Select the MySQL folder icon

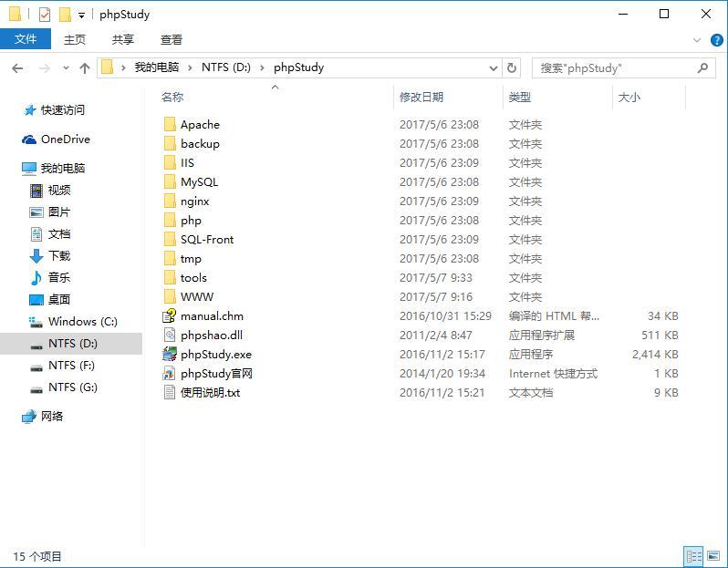[170, 182]
